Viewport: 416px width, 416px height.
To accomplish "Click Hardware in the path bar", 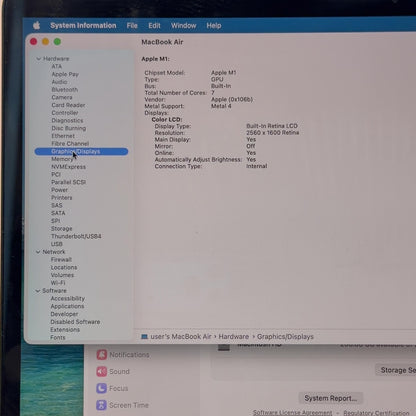I will click(x=234, y=337).
